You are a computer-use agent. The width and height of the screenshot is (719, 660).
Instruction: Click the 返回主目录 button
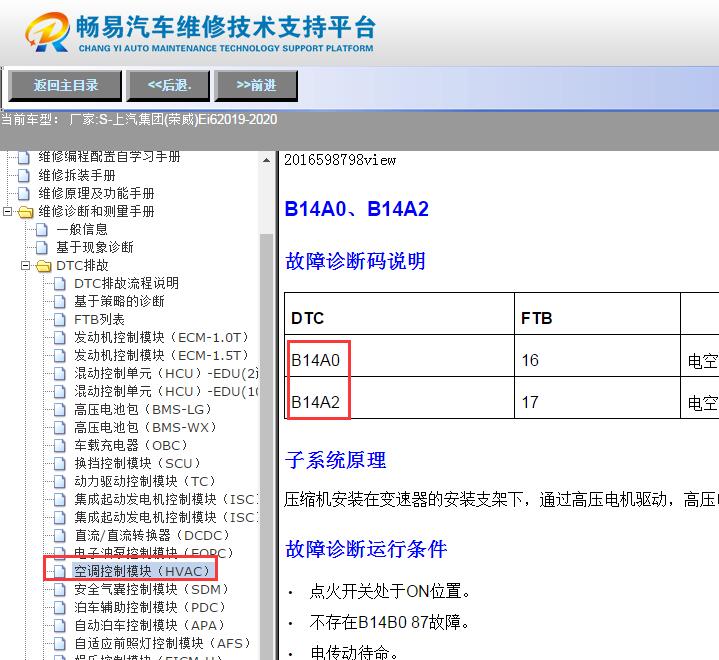[65, 86]
